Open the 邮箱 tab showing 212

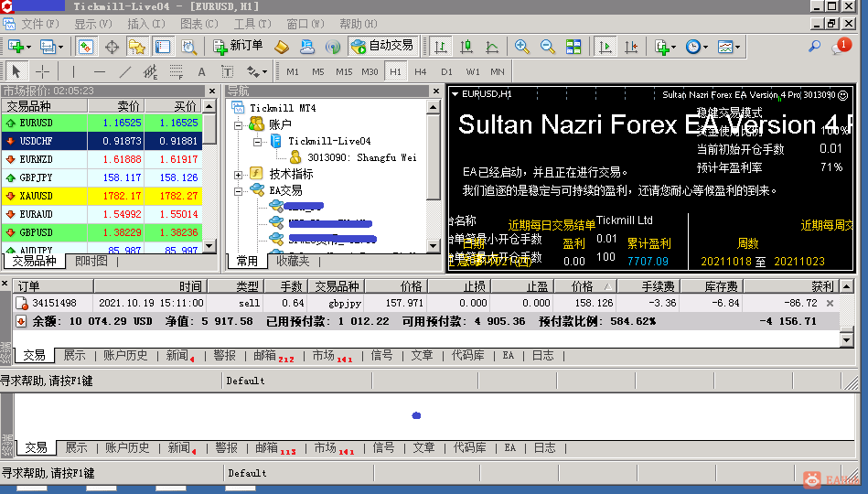(273, 356)
